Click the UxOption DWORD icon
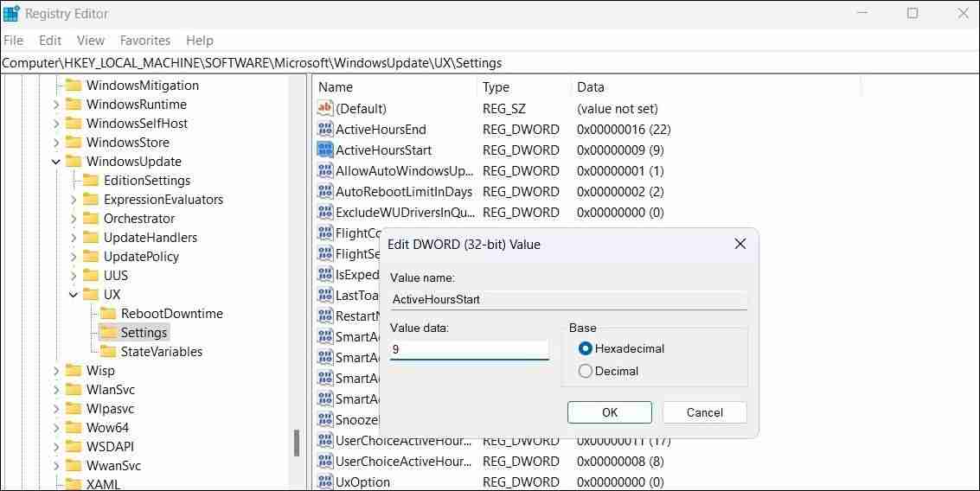Image resolution: width=980 pixels, height=491 pixels. tap(325, 481)
